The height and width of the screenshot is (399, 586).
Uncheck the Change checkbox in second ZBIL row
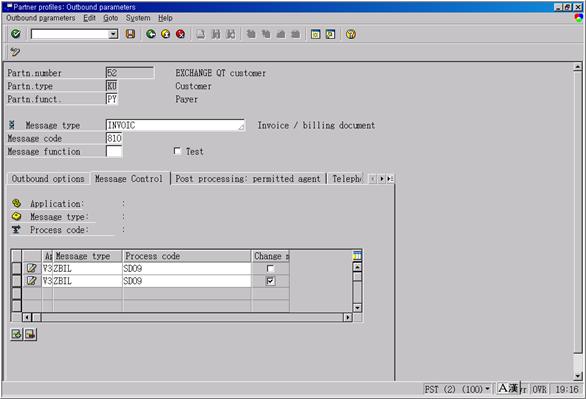(x=270, y=281)
